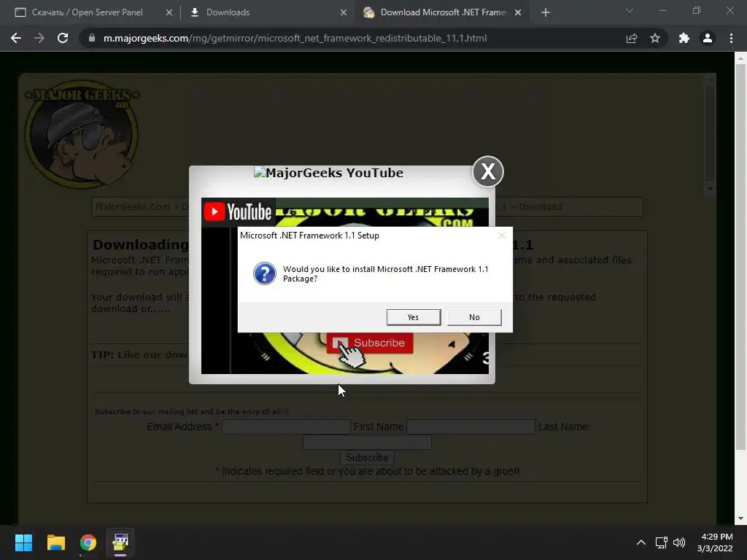The height and width of the screenshot is (560, 747).
Task: Close the Downloads tab
Action: [x=344, y=12]
